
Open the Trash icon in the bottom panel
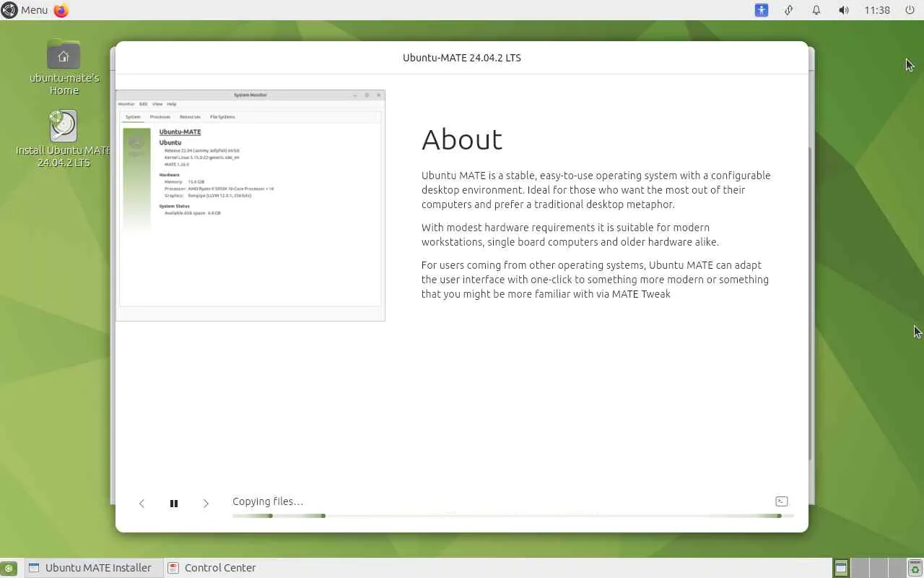915,568
